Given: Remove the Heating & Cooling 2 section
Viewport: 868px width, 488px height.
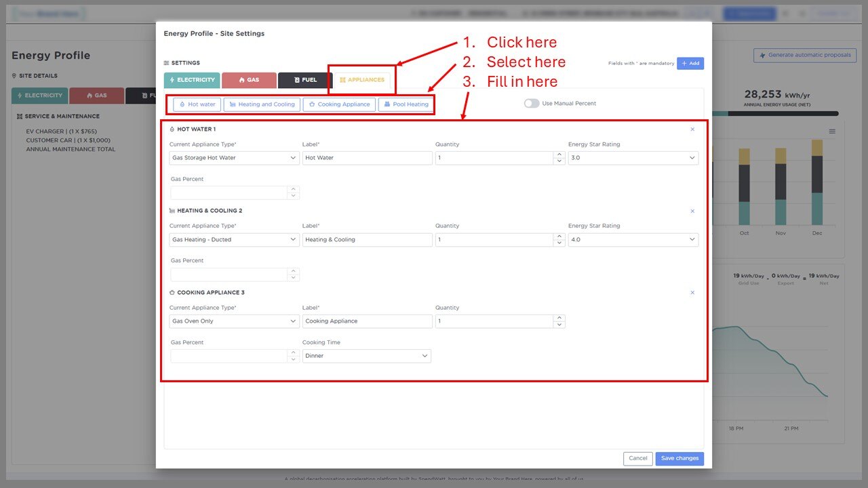Looking at the screenshot, I should click(692, 211).
